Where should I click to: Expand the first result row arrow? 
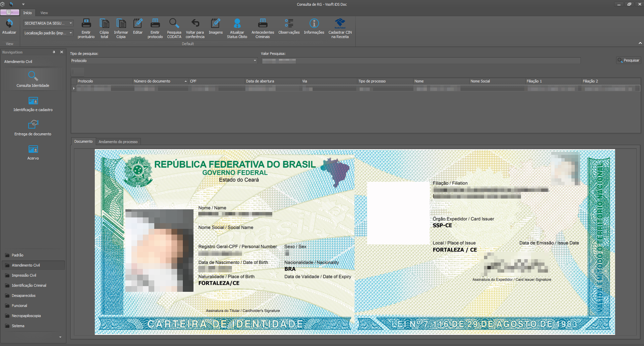[74, 89]
